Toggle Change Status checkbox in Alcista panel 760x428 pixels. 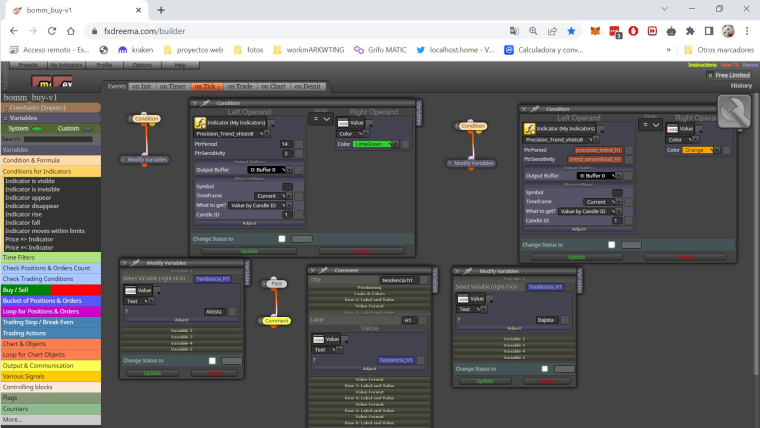(x=212, y=361)
